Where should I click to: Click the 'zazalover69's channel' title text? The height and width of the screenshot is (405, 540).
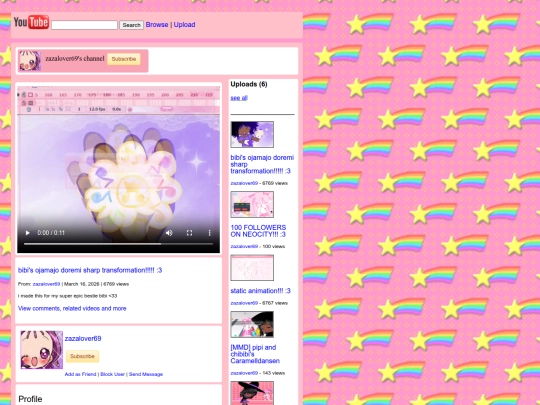coord(75,59)
